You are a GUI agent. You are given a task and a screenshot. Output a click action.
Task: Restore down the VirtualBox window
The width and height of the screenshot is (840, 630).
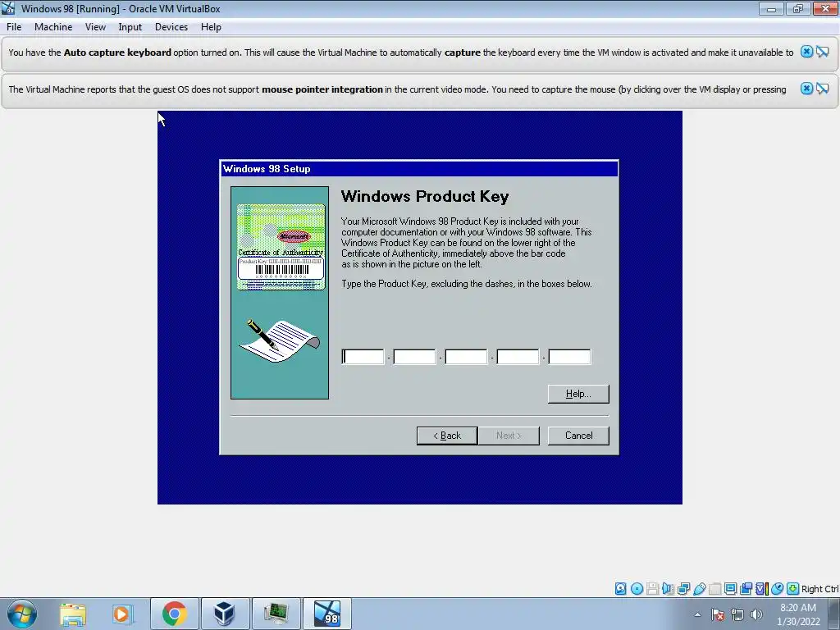(x=797, y=8)
